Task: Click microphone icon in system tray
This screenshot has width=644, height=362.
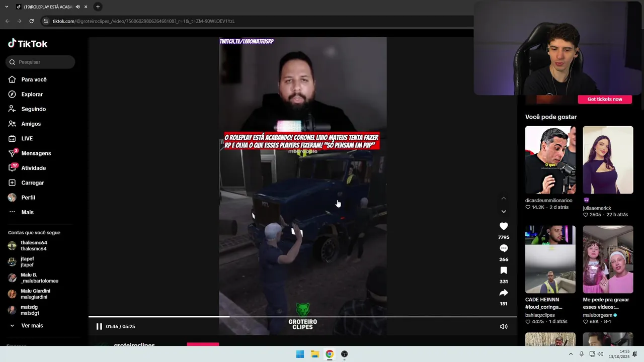Action: point(582,354)
